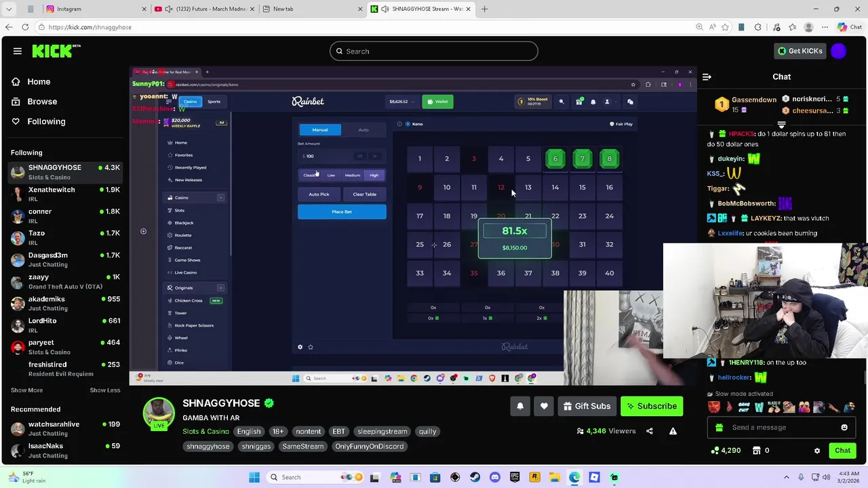868x488 pixels.
Task: Open conner channel in sidebar
Action: tap(65, 216)
